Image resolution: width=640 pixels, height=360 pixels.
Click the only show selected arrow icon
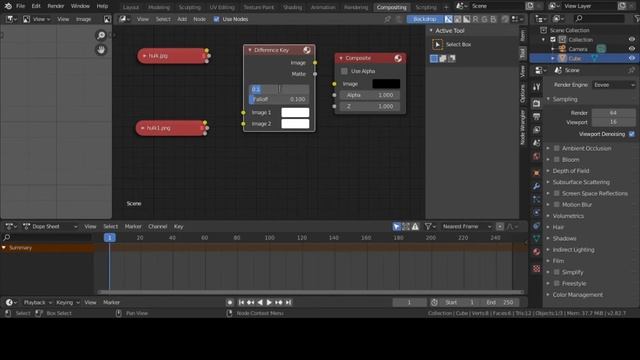396,227
